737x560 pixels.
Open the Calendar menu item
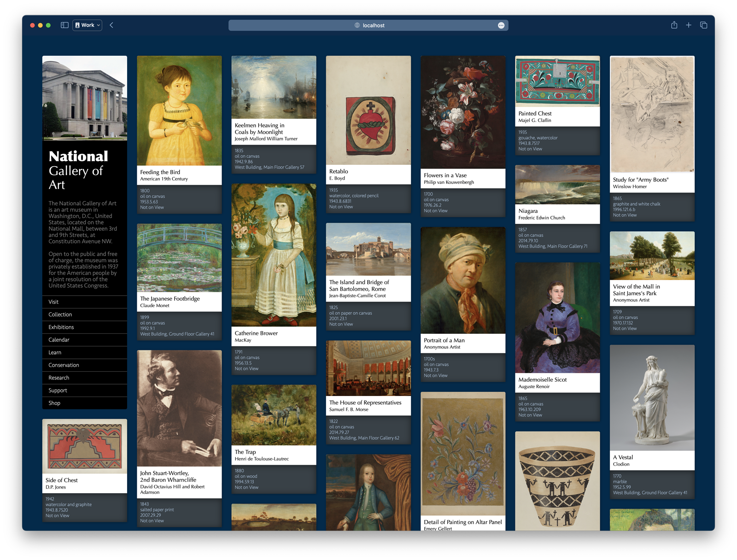[85, 340]
